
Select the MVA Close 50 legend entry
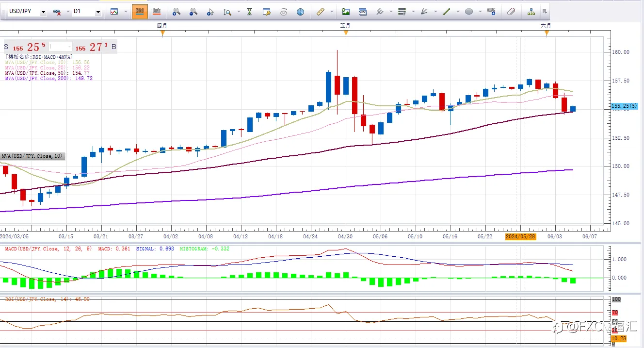pos(48,73)
